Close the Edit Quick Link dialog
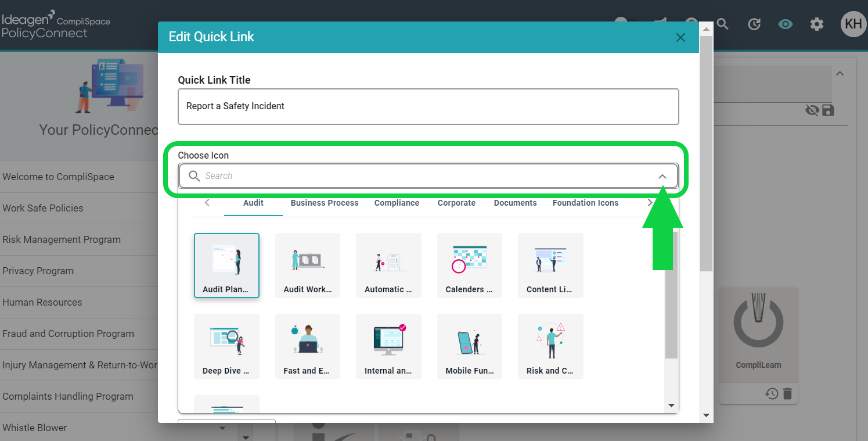The image size is (868, 441). click(680, 37)
